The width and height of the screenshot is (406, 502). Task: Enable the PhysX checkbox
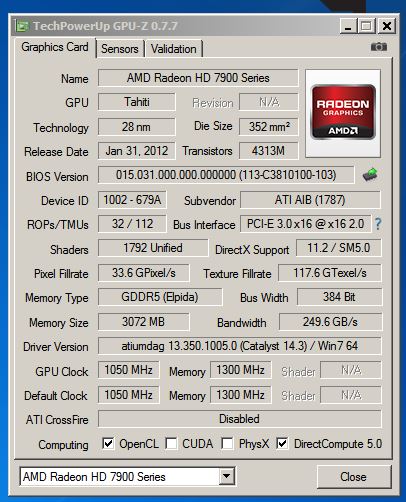click(227, 443)
